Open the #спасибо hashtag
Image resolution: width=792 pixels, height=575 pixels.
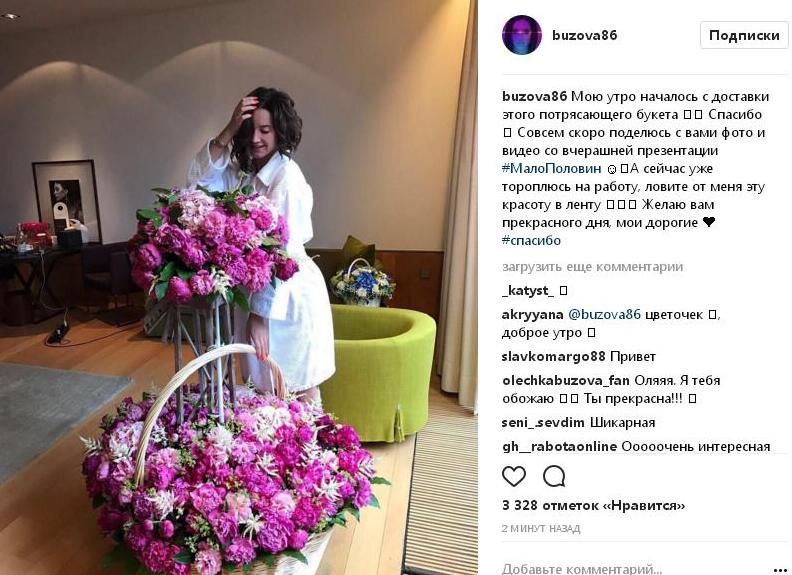point(531,241)
